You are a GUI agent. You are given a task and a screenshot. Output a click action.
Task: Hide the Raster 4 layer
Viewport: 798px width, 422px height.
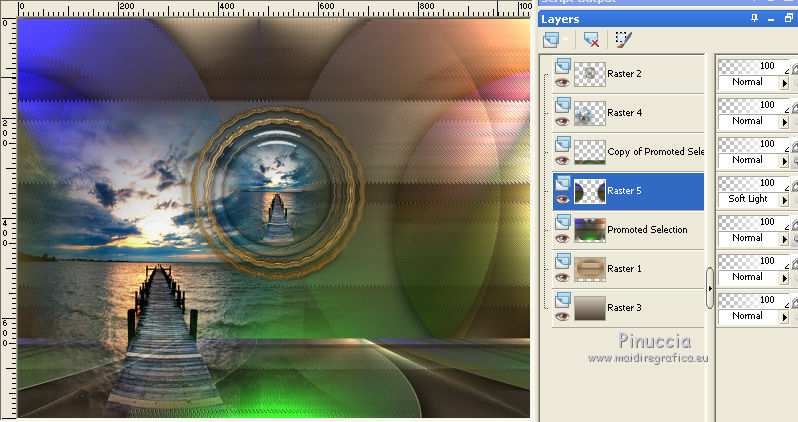(x=562, y=122)
